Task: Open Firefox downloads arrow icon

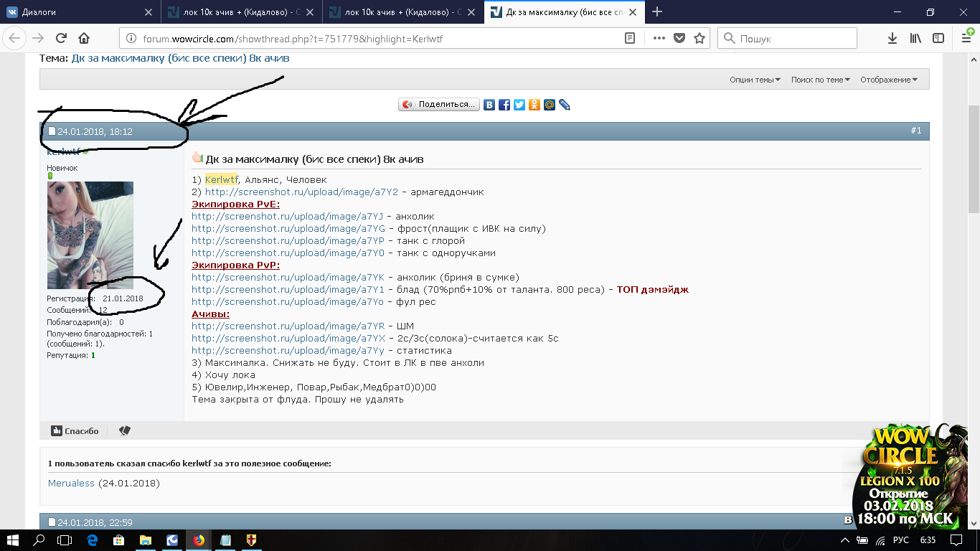Action: (x=892, y=38)
